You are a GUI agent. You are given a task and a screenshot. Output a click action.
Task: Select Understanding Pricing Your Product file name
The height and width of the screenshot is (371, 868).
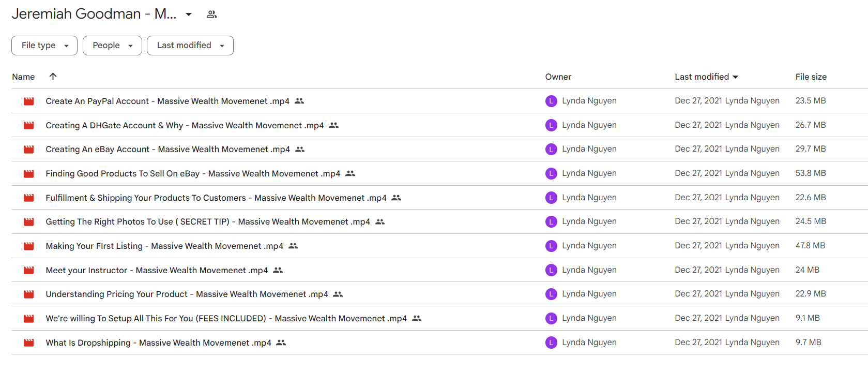coord(187,294)
